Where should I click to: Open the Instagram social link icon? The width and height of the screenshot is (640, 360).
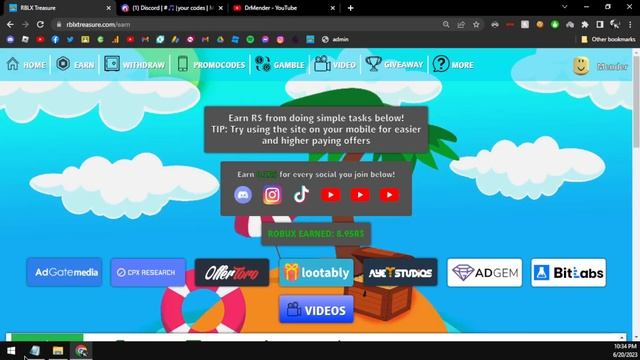[272, 195]
